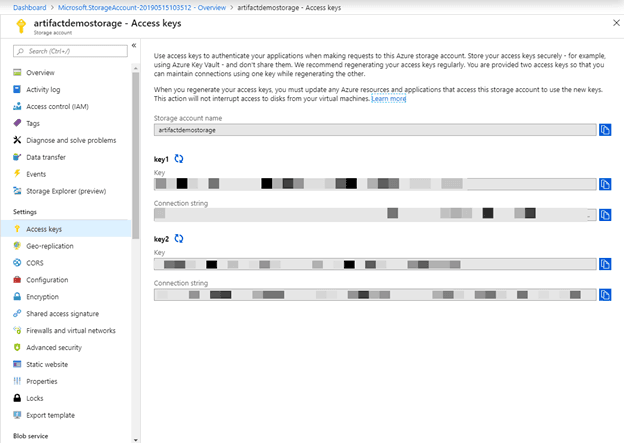Go to Shared access signature

(x=62, y=313)
